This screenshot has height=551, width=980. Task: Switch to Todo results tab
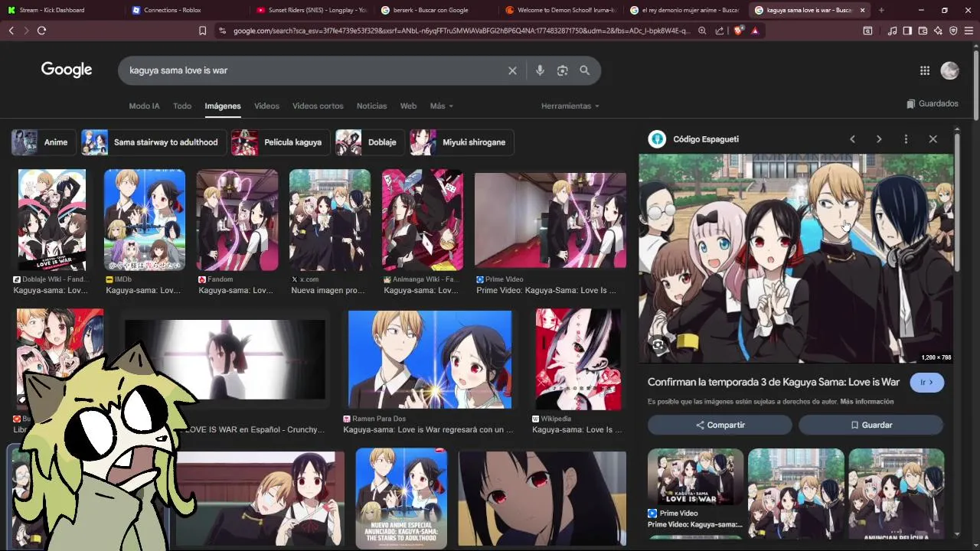pyautogui.click(x=182, y=106)
